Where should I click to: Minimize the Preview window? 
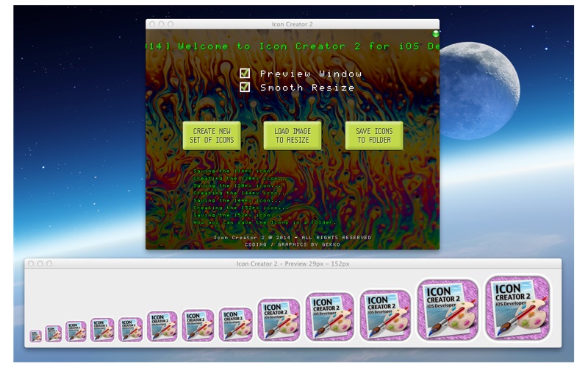coord(40,263)
